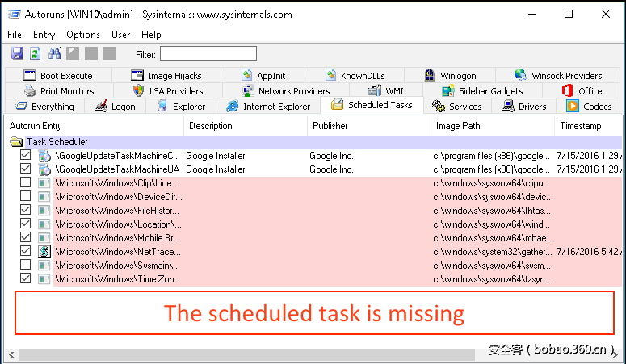Screen dimensions: 626x364
Task: Click the horizontal scrollbar at the bottom
Action: (242, 354)
